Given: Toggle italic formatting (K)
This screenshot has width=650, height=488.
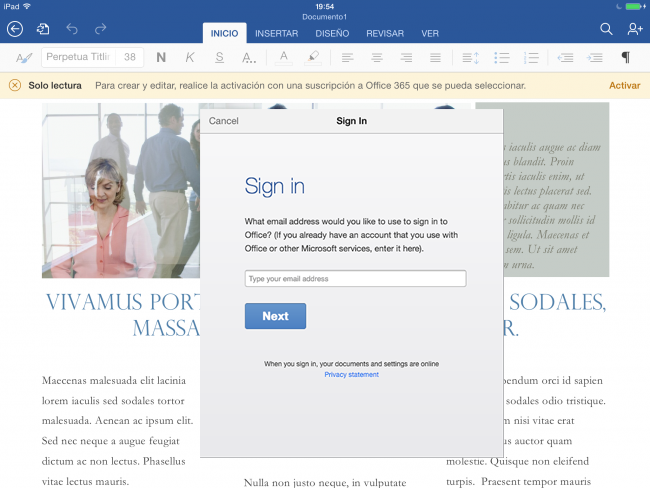Looking at the screenshot, I should click(190, 58).
